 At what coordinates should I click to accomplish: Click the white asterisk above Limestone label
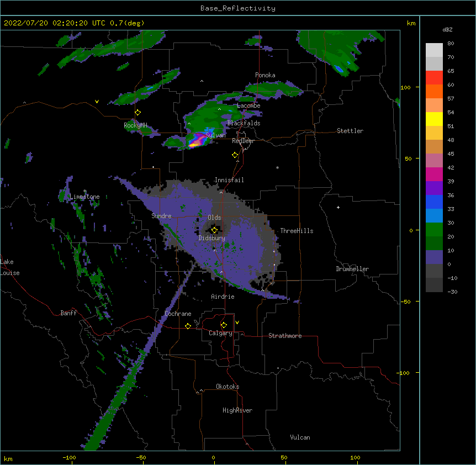tap(85, 191)
